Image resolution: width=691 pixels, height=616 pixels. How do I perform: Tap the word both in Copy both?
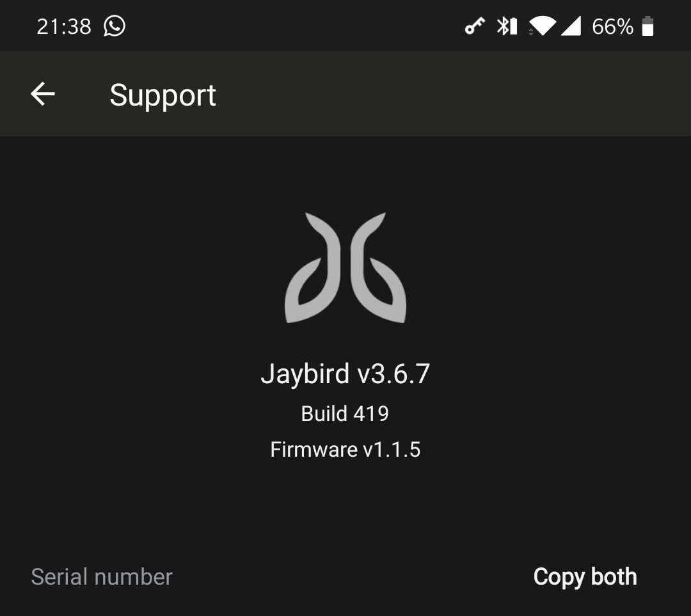[x=614, y=576]
